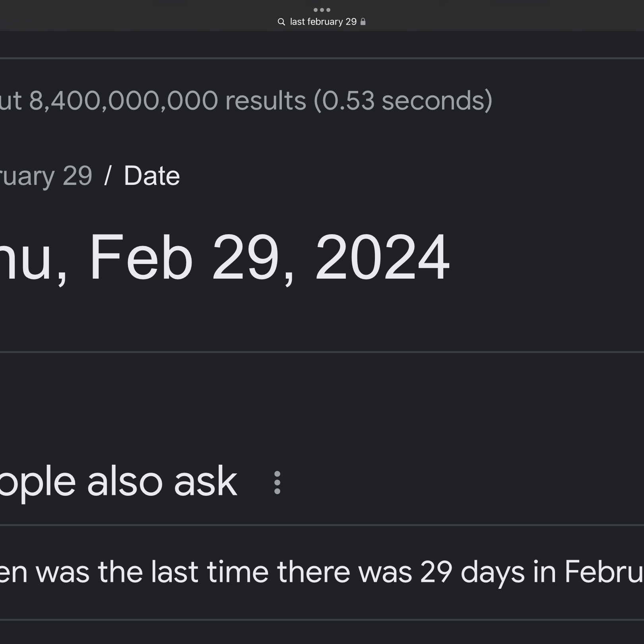Click the magnifier icon in address bar
This screenshot has height=644, width=644.
point(281,22)
